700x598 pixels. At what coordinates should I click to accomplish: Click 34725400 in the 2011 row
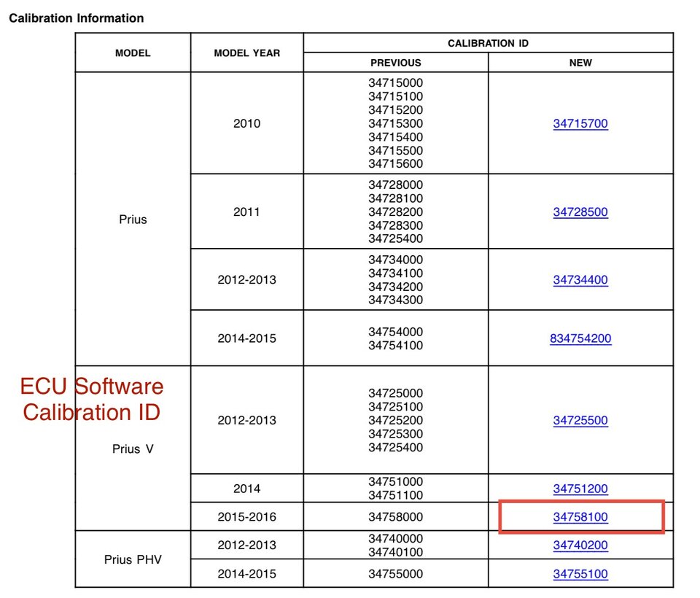point(395,238)
